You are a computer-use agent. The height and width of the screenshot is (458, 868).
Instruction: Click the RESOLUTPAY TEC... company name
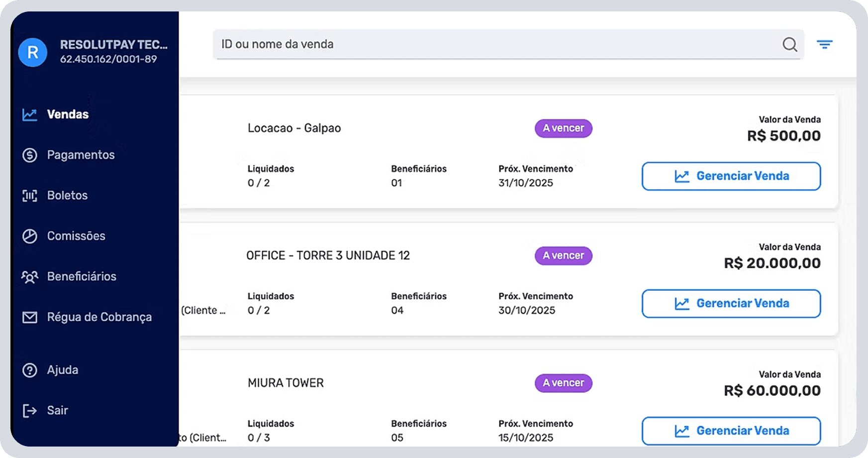click(x=114, y=44)
